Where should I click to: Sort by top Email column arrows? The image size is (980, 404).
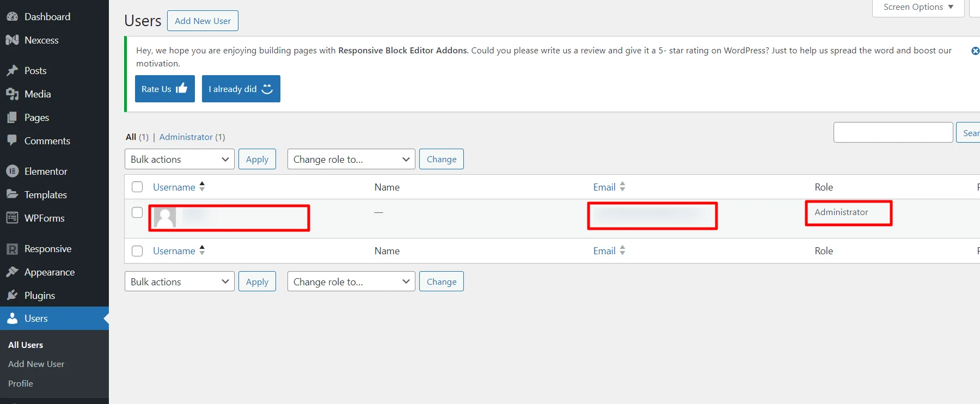coord(622,187)
